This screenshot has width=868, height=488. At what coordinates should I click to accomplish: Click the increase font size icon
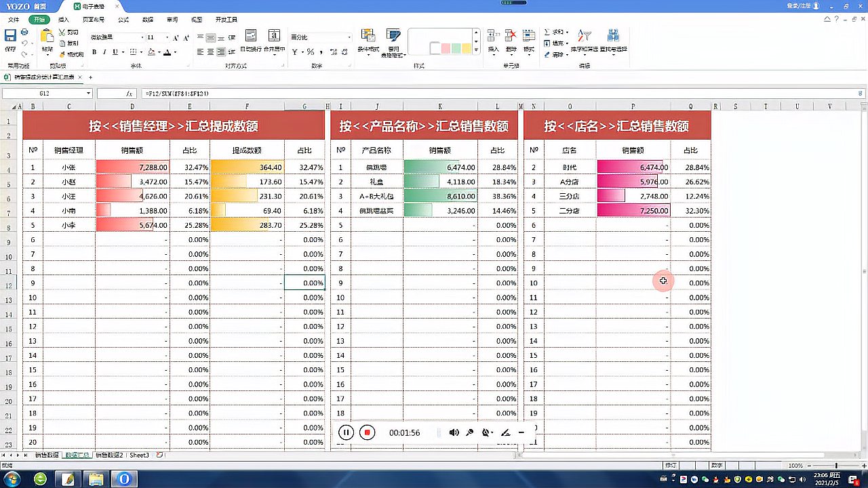(x=176, y=38)
